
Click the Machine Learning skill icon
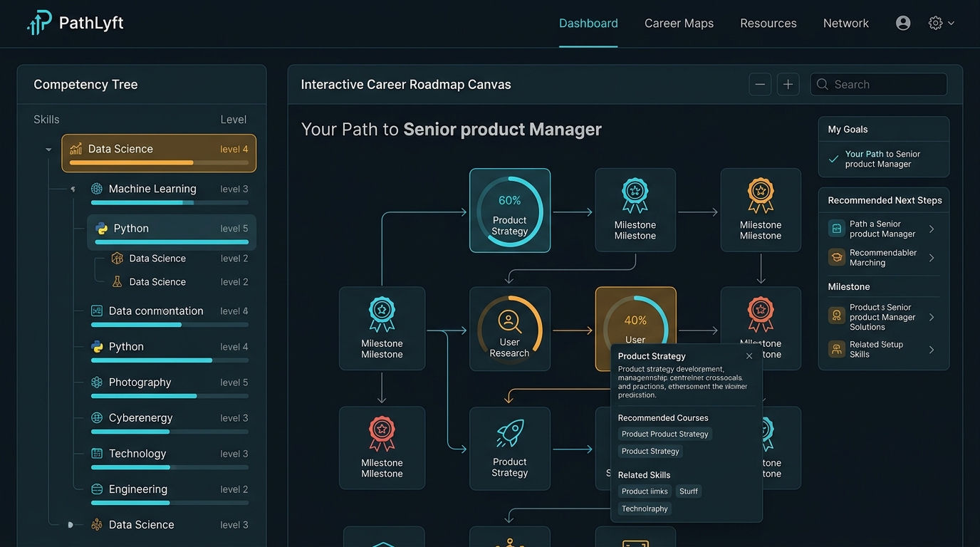tap(97, 189)
